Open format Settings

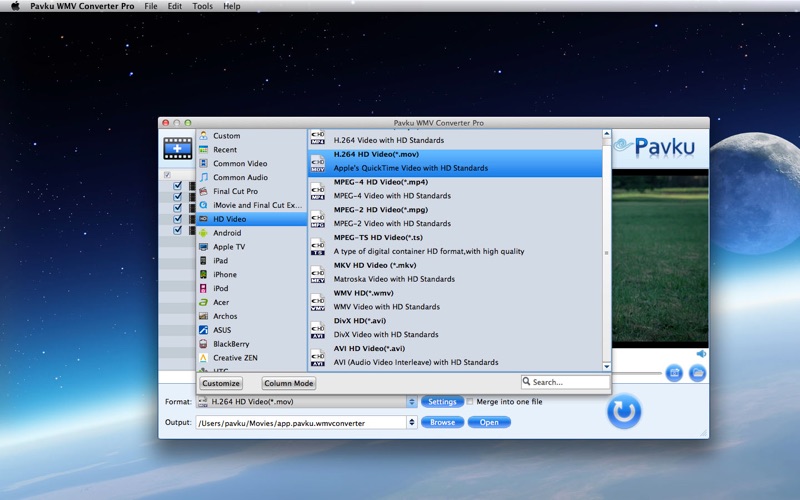coord(442,402)
